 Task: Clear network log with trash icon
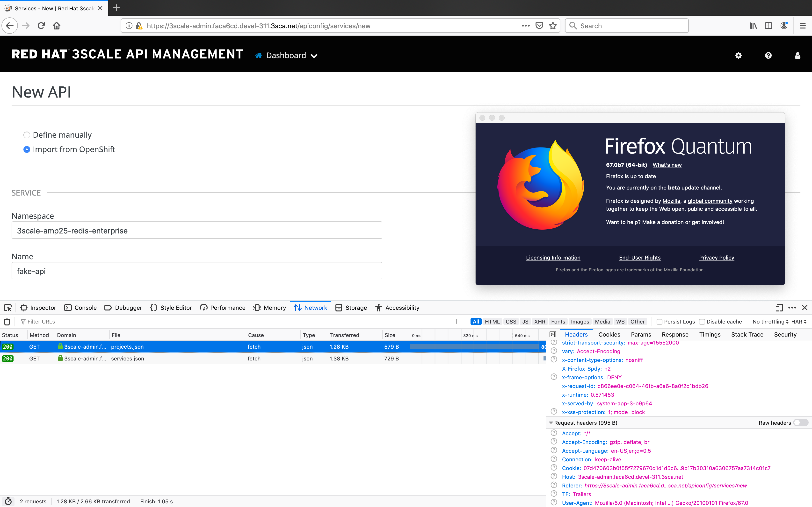(7, 322)
